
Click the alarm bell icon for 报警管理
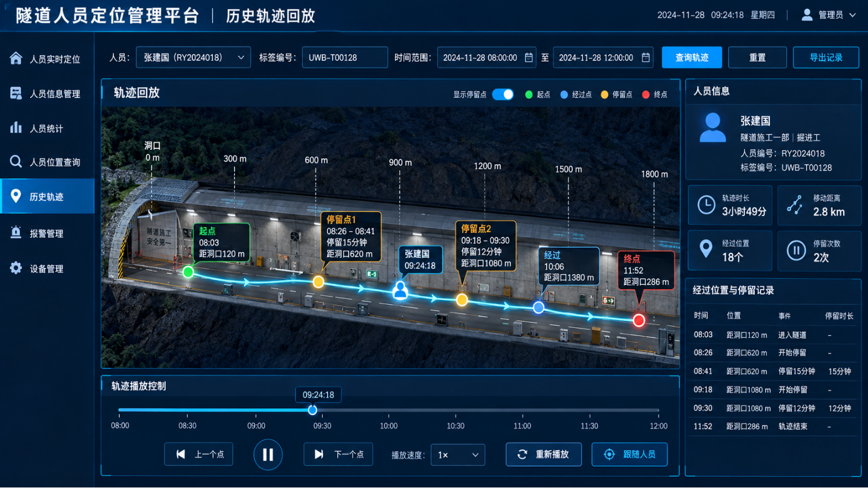(x=16, y=233)
